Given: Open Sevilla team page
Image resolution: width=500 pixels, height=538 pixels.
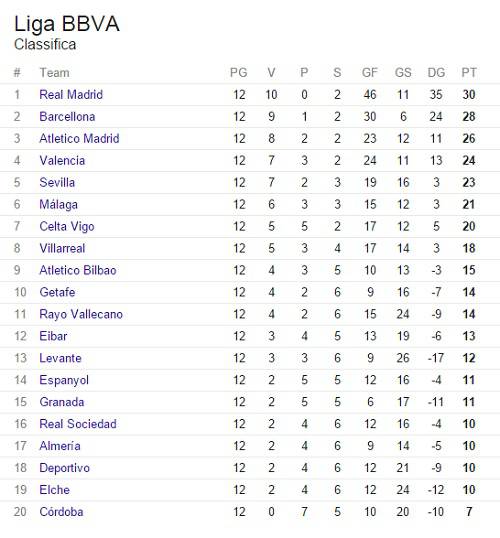Looking at the screenshot, I should (57, 182).
